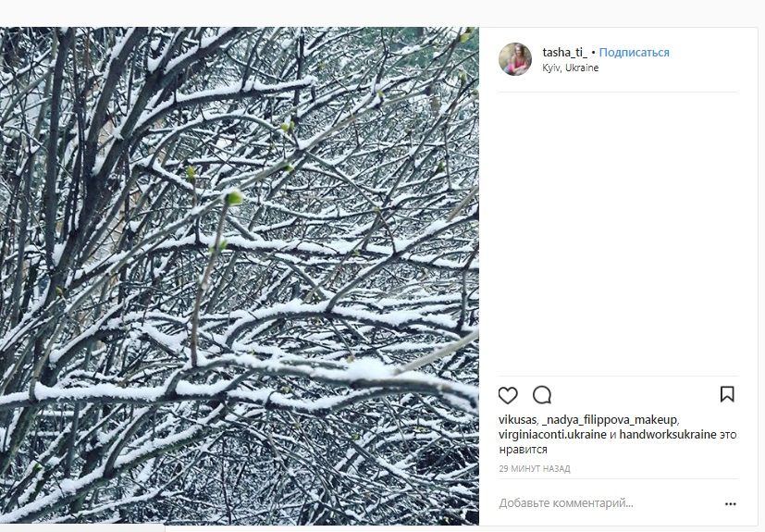765x532 pixels.
Task: Click the large green bud in the photo
Action: point(234,197)
